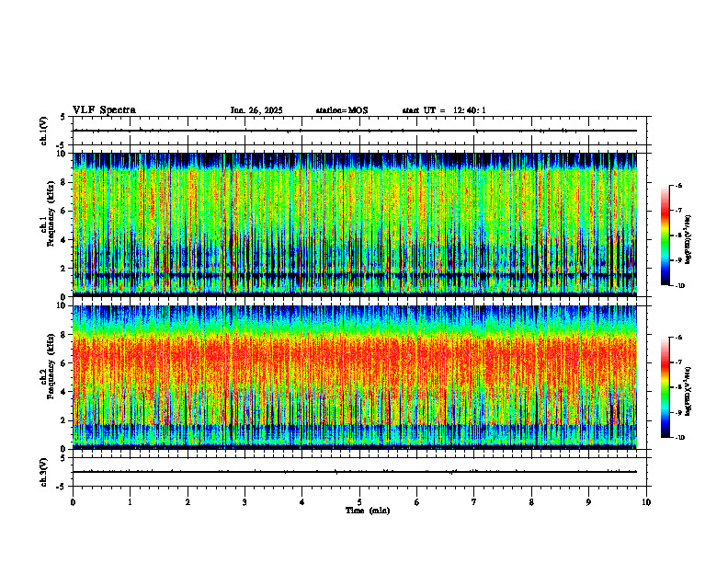Click the time axis tick label "4"

coord(302,502)
